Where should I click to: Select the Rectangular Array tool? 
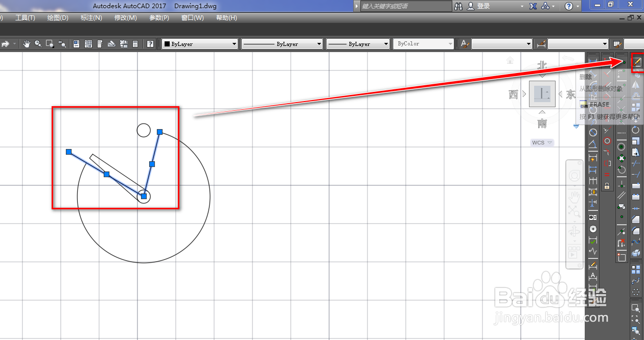point(636,270)
